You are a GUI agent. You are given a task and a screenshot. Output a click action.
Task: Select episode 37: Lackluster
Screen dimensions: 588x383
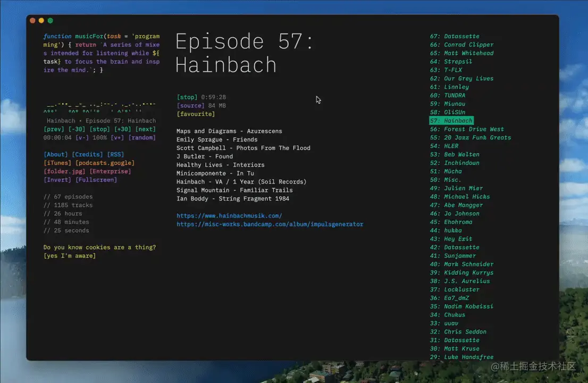click(x=455, y=289)
